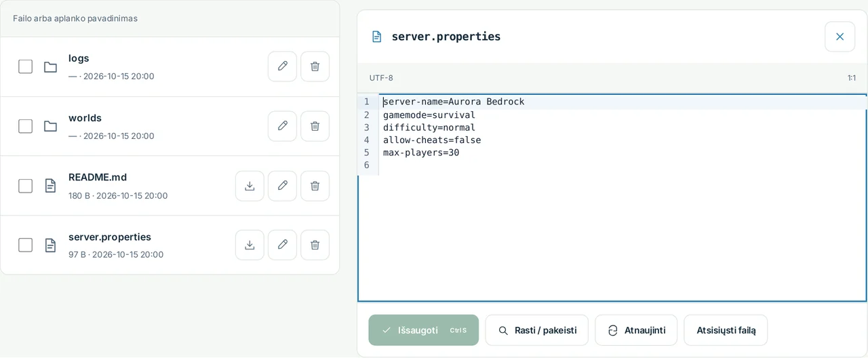Rename the logs folder with pencil icon
Viewport: 868px width, 358px height.
point(282,66)
